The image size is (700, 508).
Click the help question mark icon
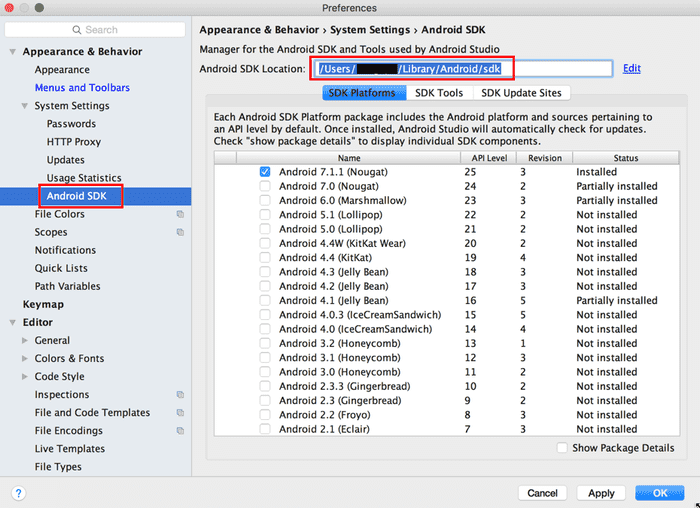pos(18,493)
